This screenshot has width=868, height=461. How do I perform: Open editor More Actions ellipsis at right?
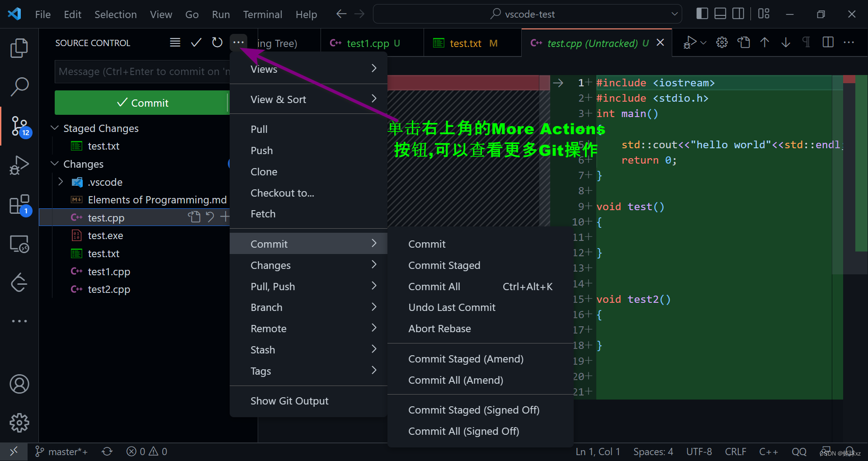849,42
